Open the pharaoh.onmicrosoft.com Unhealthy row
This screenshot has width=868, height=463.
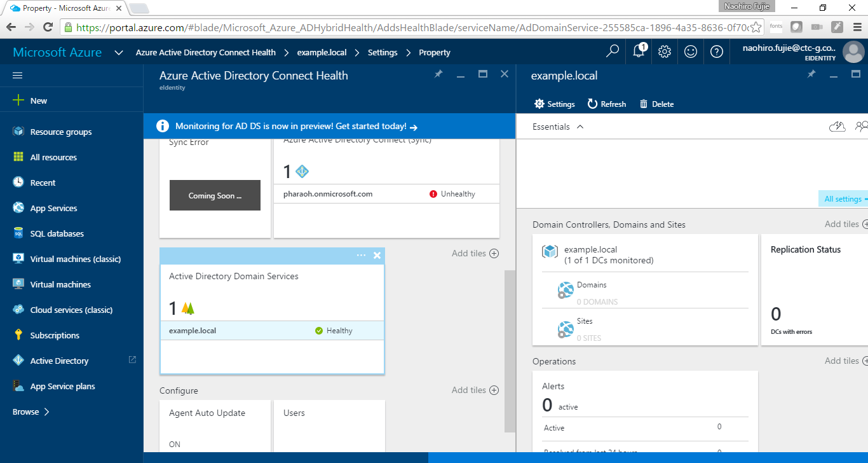[x=386, y=194]
